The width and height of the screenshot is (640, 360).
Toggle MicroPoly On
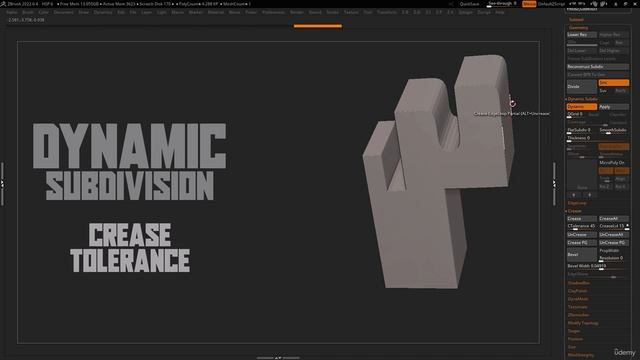point(613,163)
